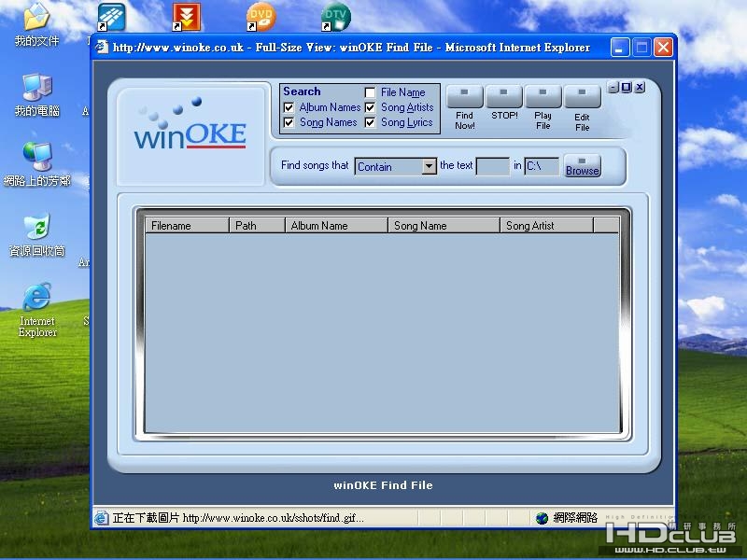Click the 網際網路 zone text in status bar
Viewport: 747px width, 560px height.
coord(575,518)
